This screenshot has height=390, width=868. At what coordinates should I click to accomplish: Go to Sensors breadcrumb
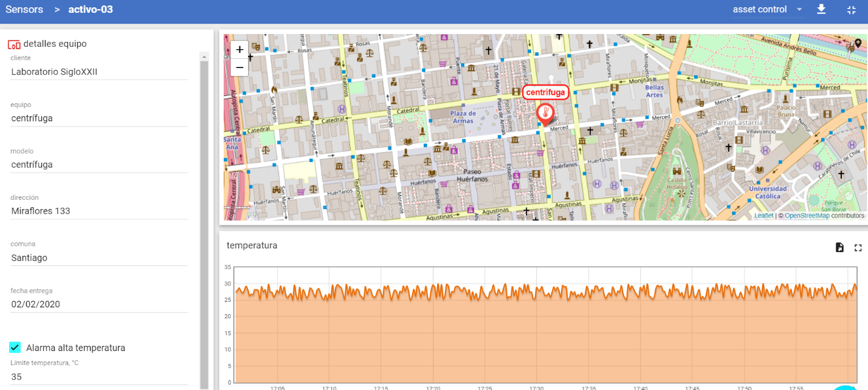24,10
